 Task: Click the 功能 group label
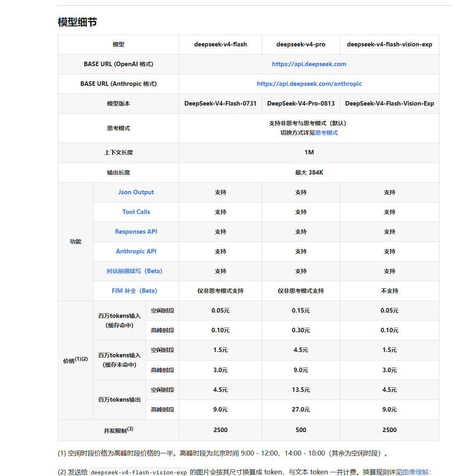tap(75, 241)
